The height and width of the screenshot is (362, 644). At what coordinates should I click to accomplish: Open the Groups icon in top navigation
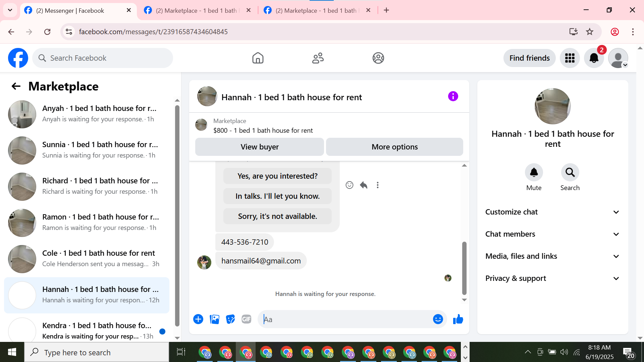pos(378,58)
